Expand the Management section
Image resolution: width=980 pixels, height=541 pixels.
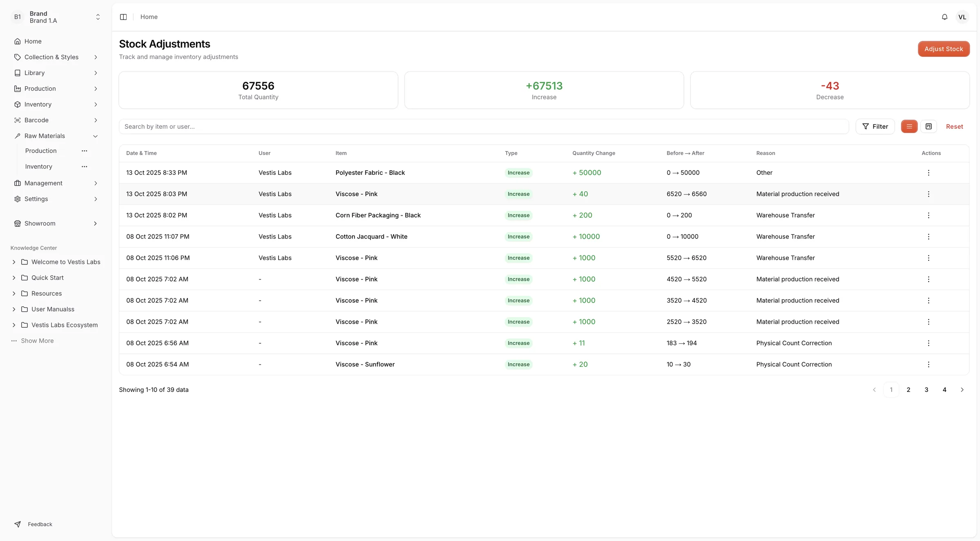[56, 183]
